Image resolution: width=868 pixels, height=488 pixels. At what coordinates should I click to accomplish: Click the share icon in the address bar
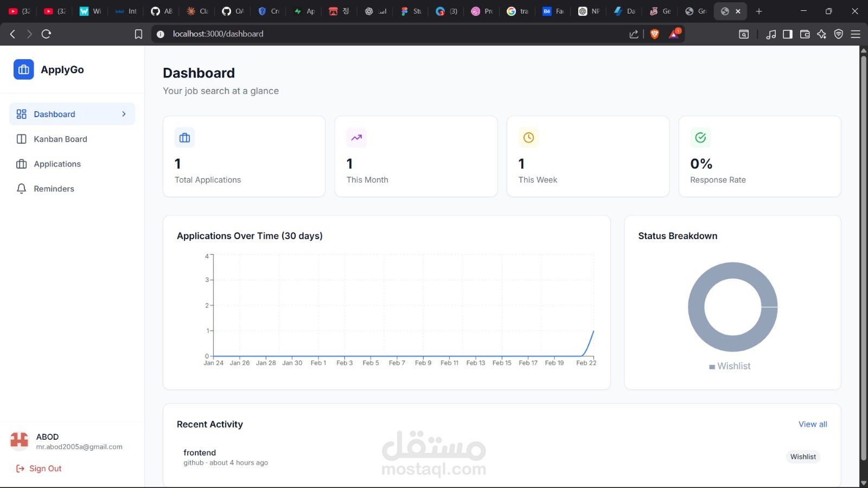coord(634,34)
